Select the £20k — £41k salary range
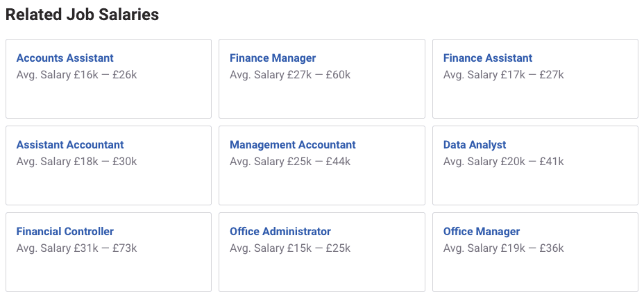Viewport: 644px width, 299px height. coord(532,162)
